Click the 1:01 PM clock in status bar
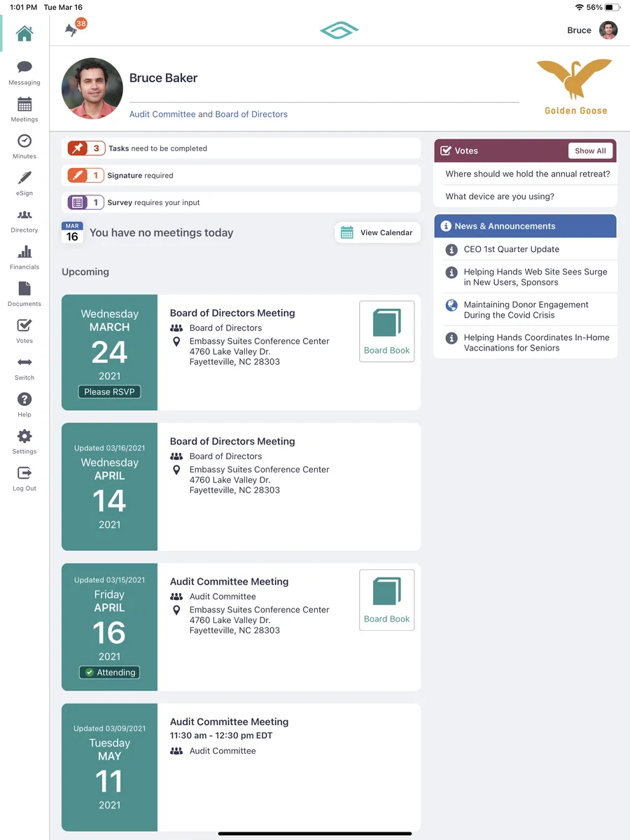The height and width of the screenshot is (840, 630). [23, 7]
